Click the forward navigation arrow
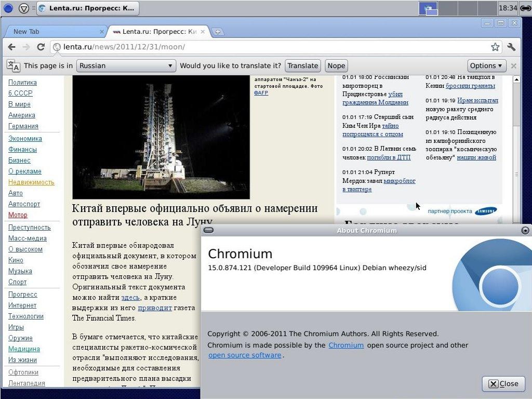This screenshot has width=532, height=399. coord(26,47)
